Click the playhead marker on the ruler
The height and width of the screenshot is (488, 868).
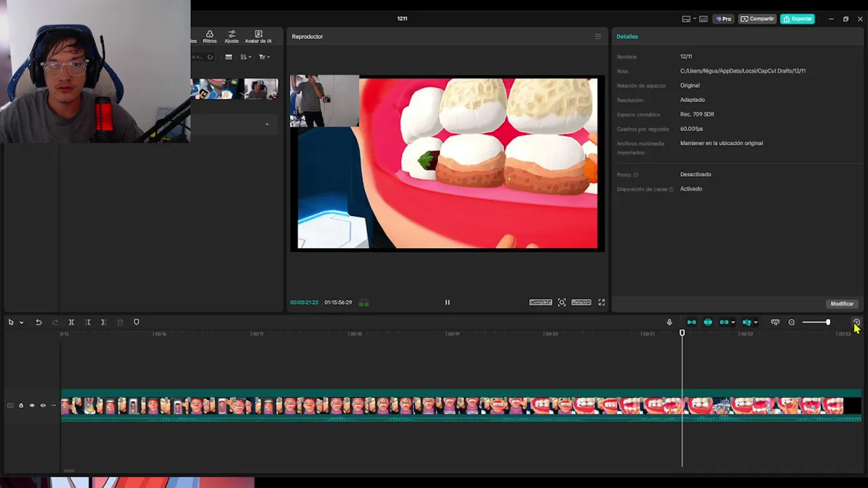click(x=682, y=333)
